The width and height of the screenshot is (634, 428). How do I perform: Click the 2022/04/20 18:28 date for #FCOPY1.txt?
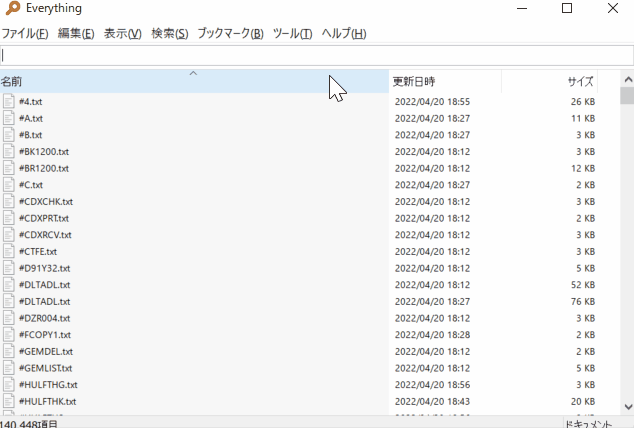[432, 335]
